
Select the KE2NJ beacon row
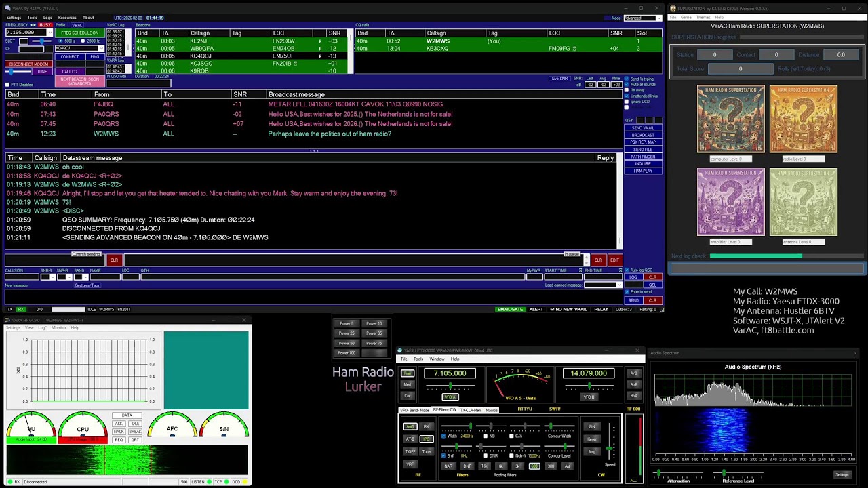[x=243, y=41]
